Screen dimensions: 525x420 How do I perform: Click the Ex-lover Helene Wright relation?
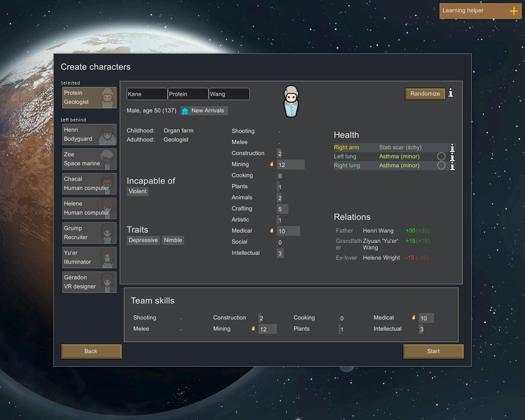[x=383, y=258]
